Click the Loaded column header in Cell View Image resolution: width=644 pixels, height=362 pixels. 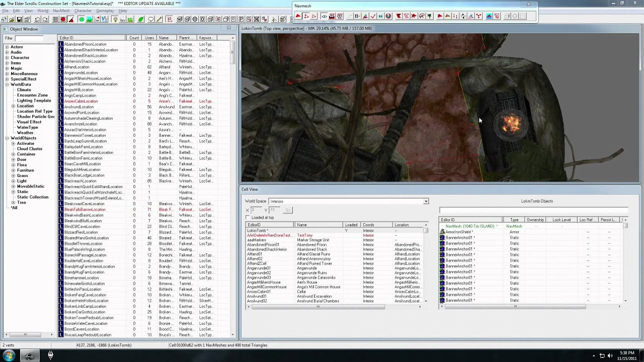[x=352, y=225]
